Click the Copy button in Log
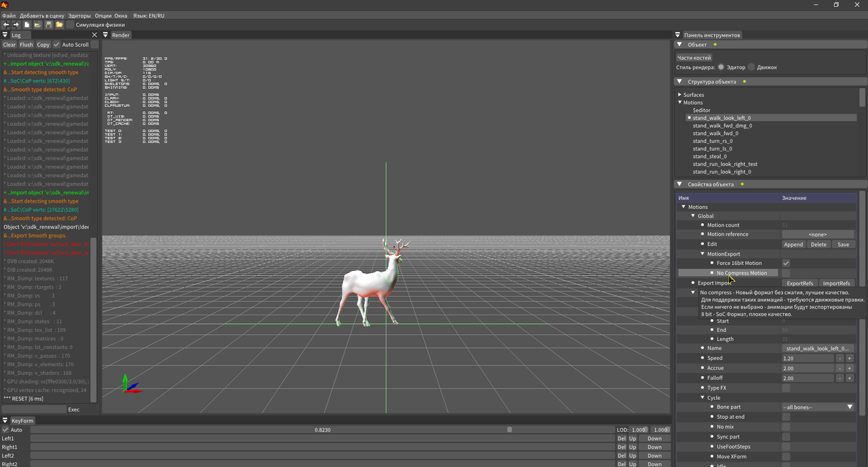The width and height of the screenshot is (868, 467). [x=43, y=45]
